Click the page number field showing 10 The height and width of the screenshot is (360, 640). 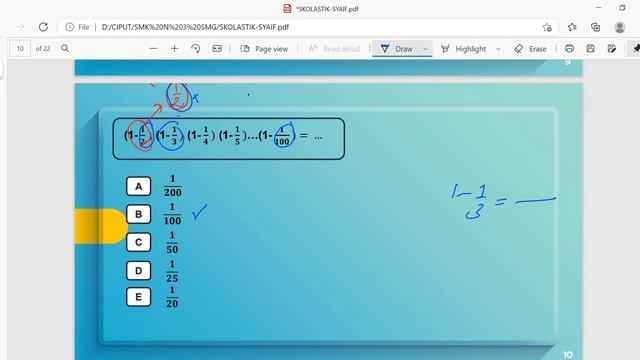pyautogui.click(x=20, y=49)
